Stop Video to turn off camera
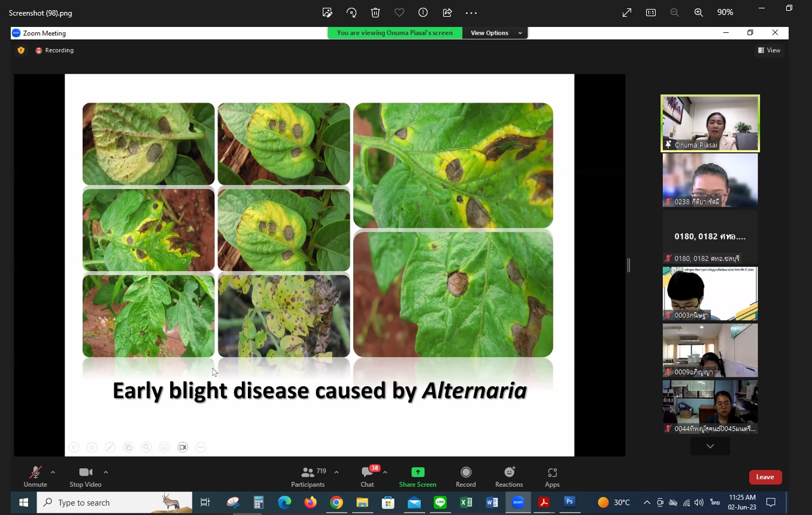The width and height of the screenshot is (812, 515). [86, 477]
